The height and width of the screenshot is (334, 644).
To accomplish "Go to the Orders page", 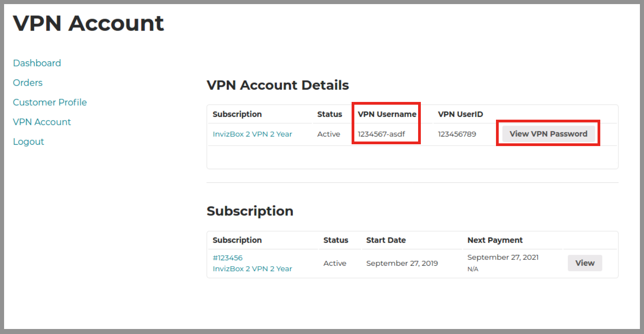I will click(28, 83).
